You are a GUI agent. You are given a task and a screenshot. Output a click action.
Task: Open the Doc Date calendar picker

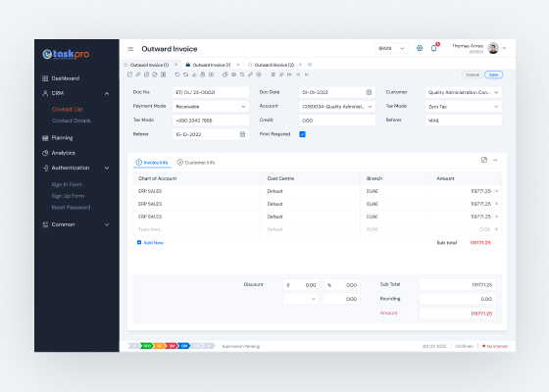(x=369, y=92)
